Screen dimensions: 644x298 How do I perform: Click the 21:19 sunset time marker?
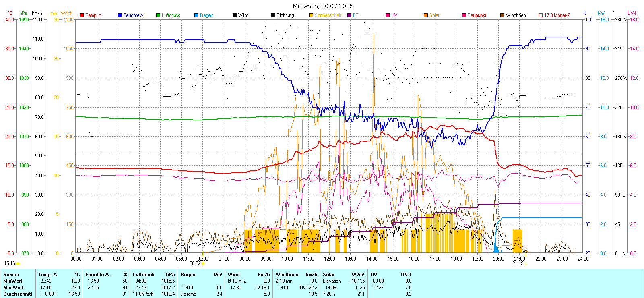click(518, 263)
